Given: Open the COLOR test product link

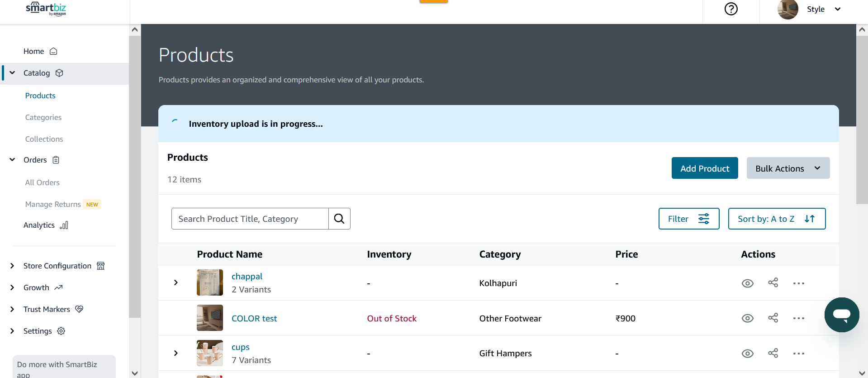Looking at the screenshot, I should coord(254,318).
